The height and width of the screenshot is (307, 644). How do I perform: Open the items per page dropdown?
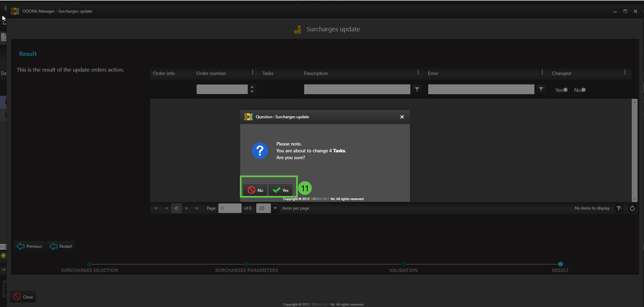pyautogui.click(x=275, y=208)
